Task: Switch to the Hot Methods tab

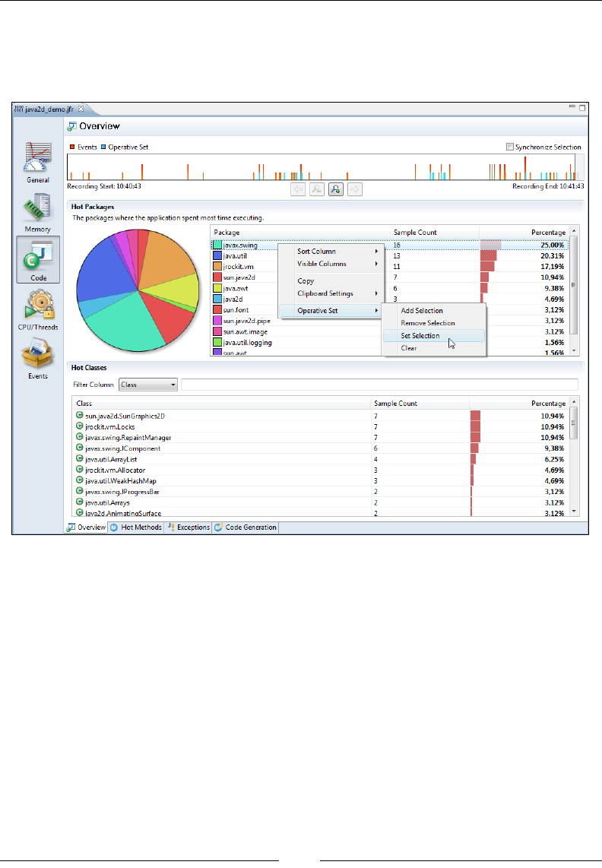Action: pos(136,527)
